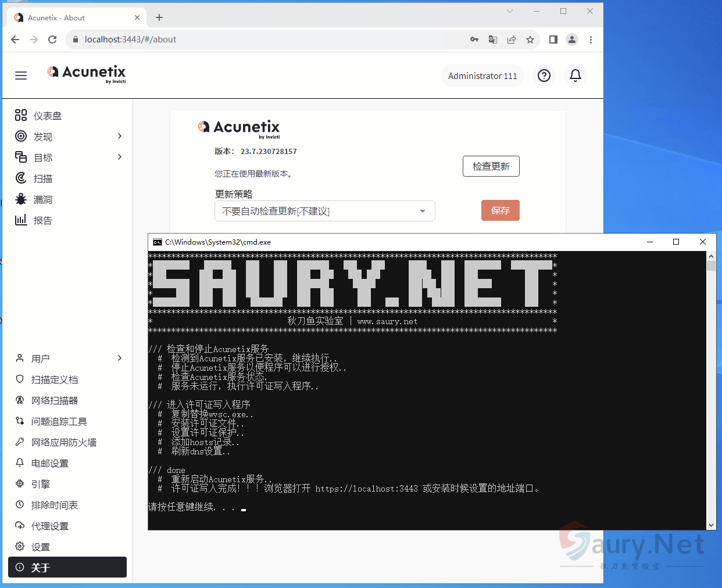Click the browser reload button

pyautogui.click(x=52, y=40)
